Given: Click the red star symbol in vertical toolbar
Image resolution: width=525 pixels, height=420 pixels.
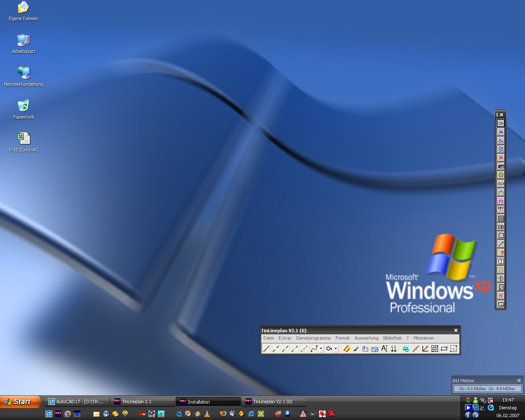Looking at the screenshot, I should (501, 157).
